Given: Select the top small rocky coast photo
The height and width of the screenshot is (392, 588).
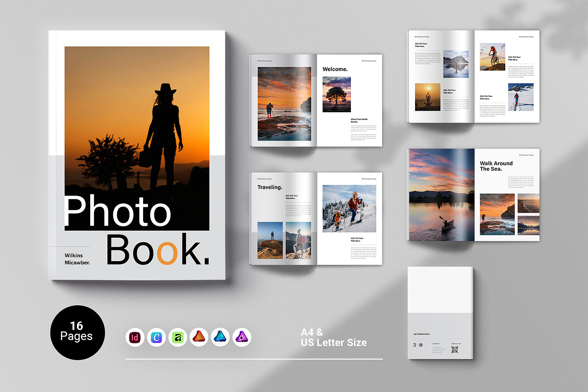Looking at the screenshot, I should (529, 203).
